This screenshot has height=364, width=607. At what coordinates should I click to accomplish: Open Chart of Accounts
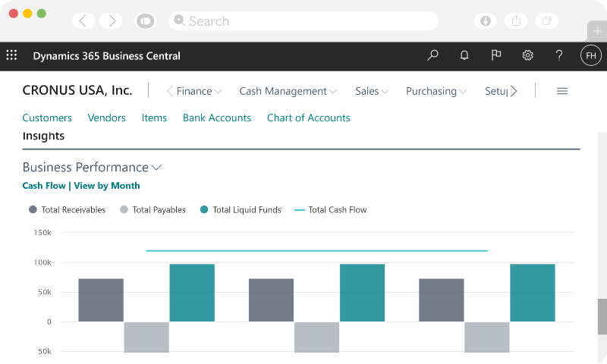pos(309,118)
